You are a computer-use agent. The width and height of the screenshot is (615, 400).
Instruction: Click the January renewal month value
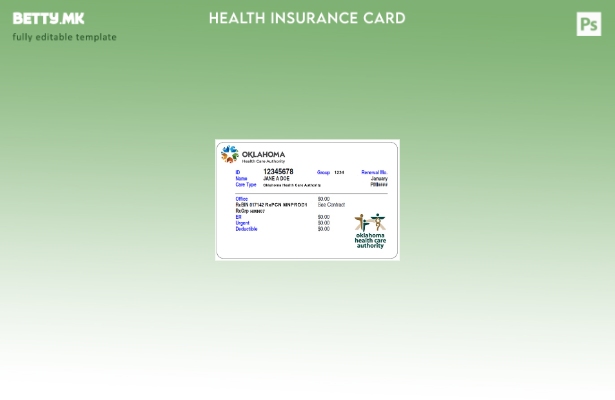(x=379, y=179)
